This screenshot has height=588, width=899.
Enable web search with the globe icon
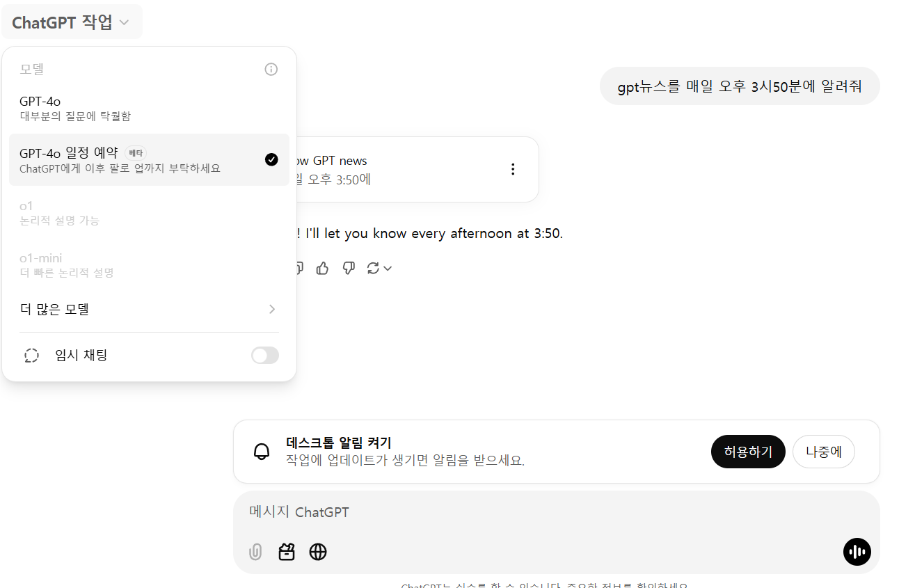pos(318,552)
